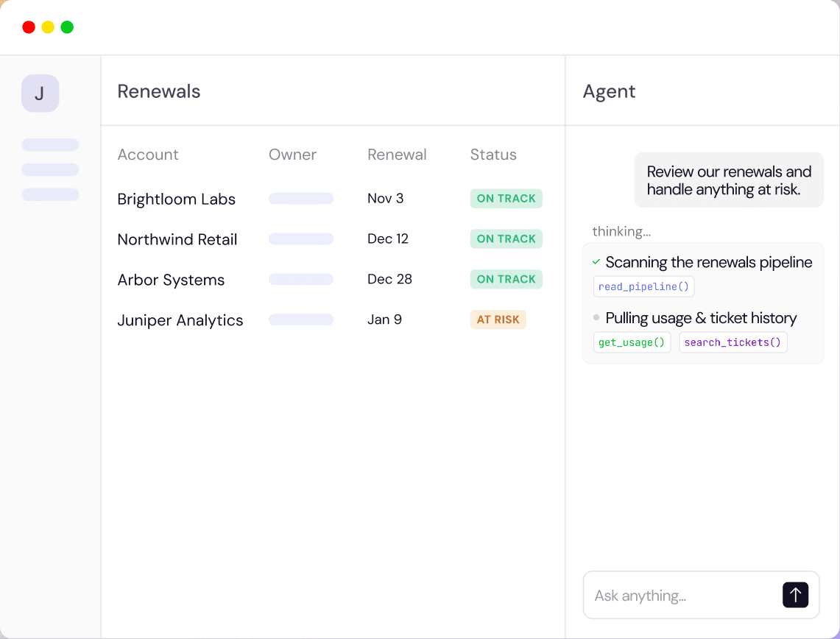Viewport: 840px width, 639px height.
Task: Click owner placeholder for Northwind Retail
Action: [x=301, y=239]
